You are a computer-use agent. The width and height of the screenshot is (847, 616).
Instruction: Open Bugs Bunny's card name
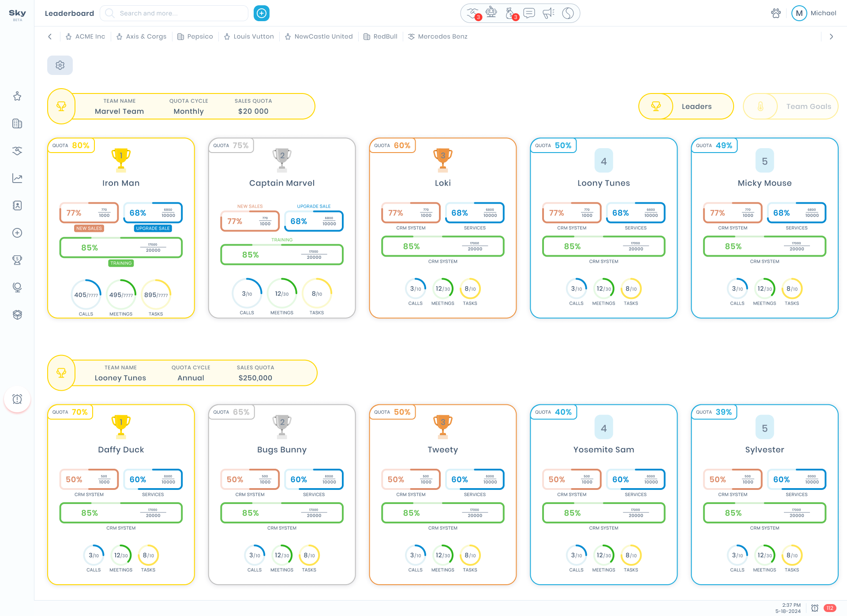click(282, 450)
